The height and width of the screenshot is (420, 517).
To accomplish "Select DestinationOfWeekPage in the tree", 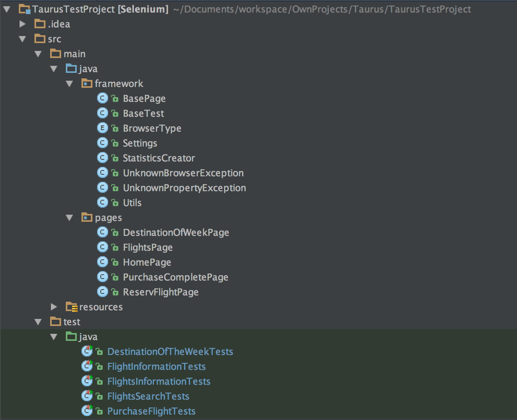I will [x=176, y=233].
